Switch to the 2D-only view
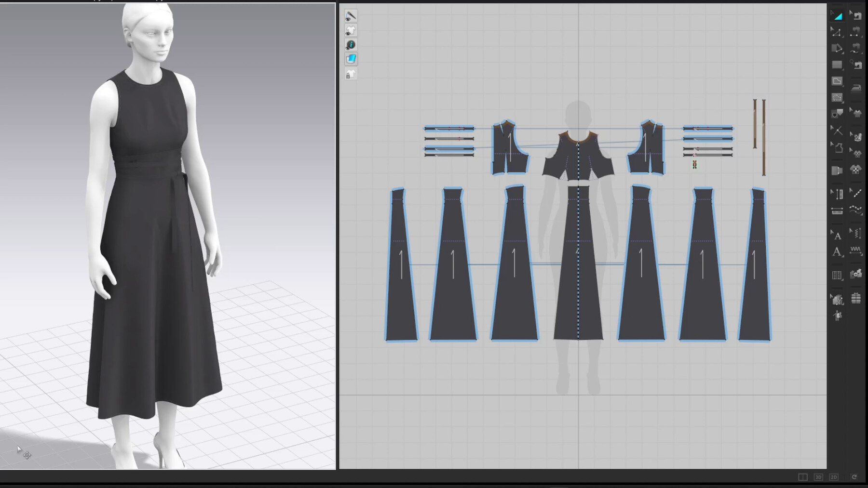Screen dimensions: 868x488 [834, 477]
